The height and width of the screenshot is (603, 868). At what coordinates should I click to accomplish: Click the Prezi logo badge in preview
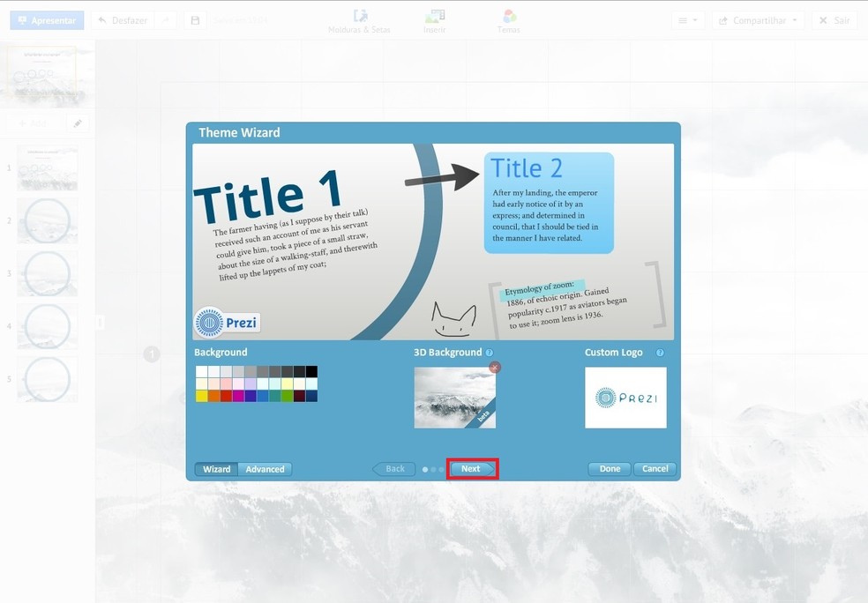227,323
